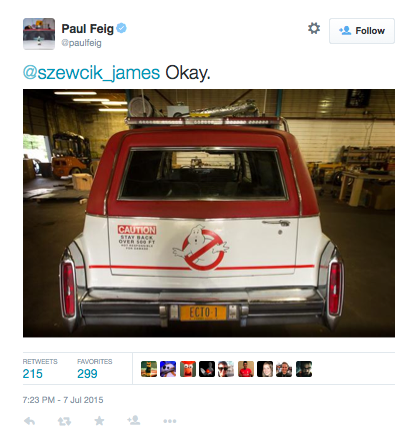Image resolution: width=416 pixels, height=443 pixels.
Task: Retweet this tweet using retweet icon
Action: click(x=64, y=422)
